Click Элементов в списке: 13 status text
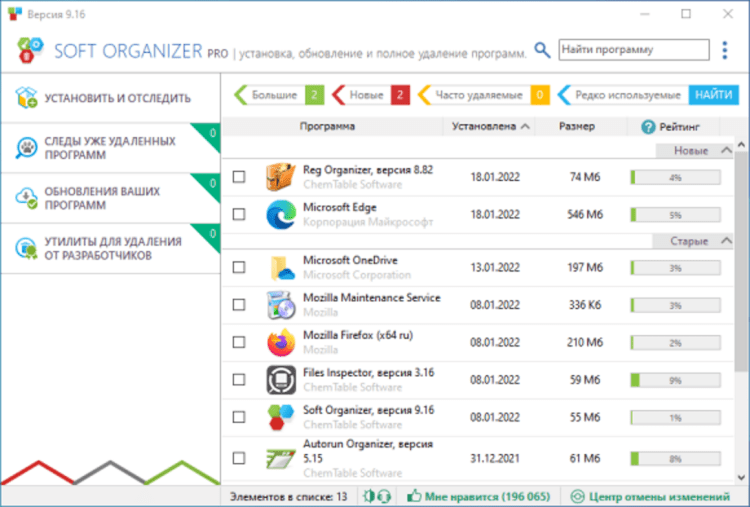 pos(288,496)
